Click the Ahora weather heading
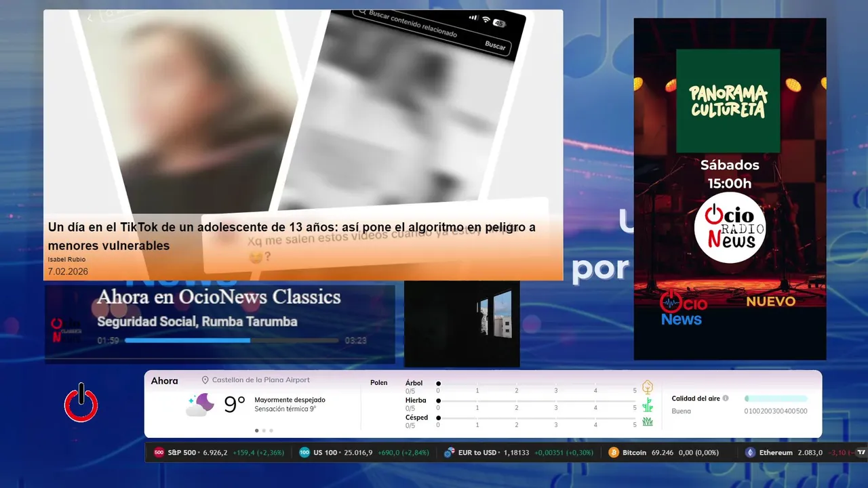Screen dimensions: 868x488 [x=164, y=381]
